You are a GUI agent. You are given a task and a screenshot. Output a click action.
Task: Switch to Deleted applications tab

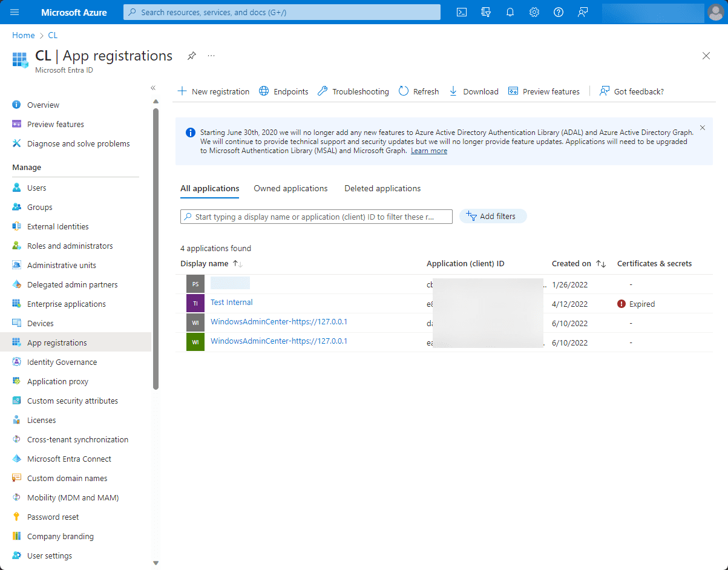tap(382, 188)
